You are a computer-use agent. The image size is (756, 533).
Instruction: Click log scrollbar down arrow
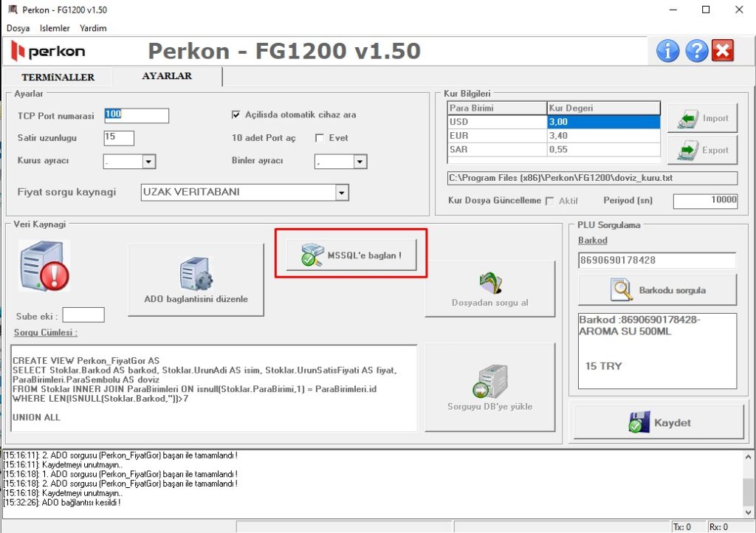tap(748, 512)
